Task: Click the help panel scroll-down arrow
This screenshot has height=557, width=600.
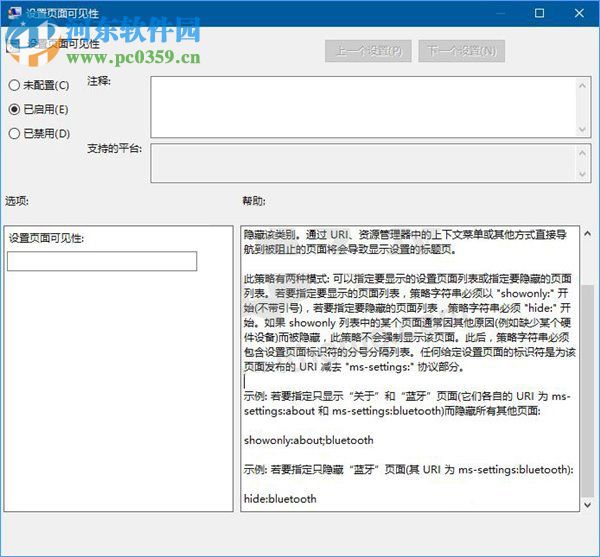Action: 587,505
